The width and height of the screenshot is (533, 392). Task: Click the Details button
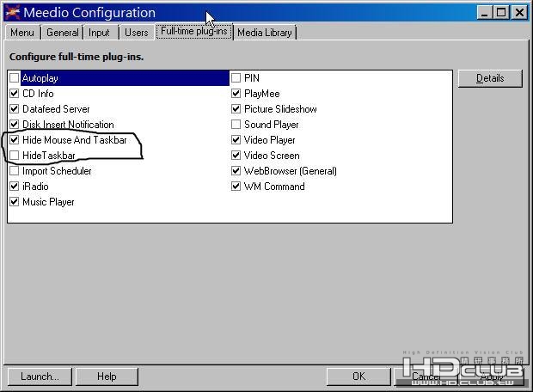pos(490,78)
